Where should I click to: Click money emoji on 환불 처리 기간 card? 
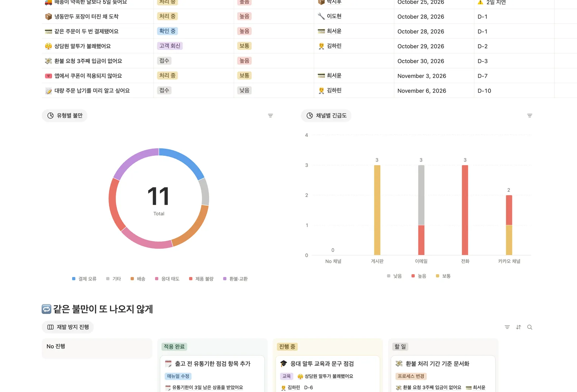coord(399,364)
